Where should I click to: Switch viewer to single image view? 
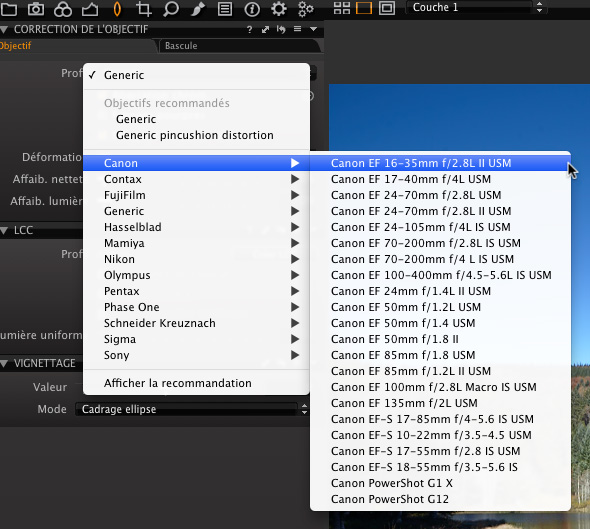point(364,8)
